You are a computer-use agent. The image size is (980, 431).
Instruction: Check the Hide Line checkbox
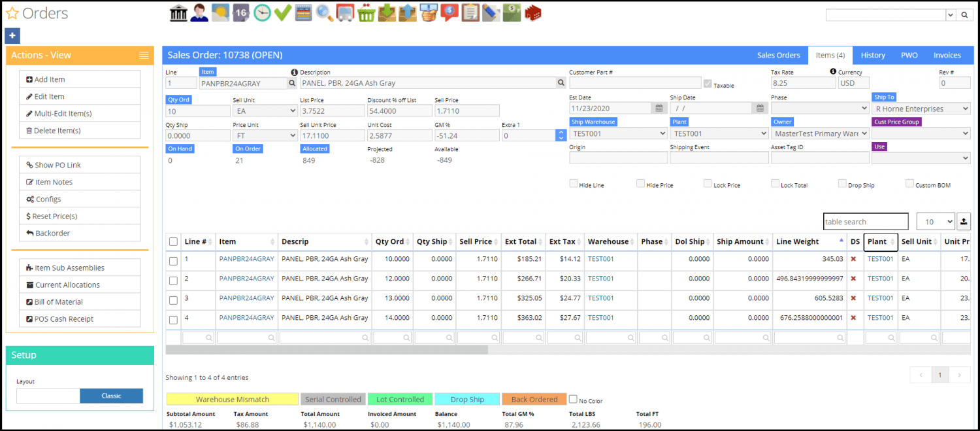click(x=574, y=184)
